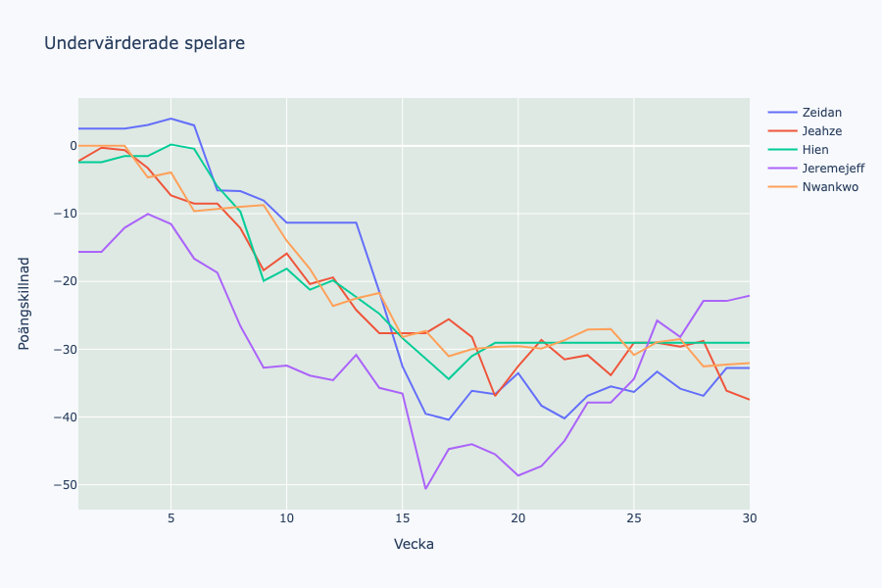
Task: Click the purple Jeremejeff legend line swatch
Action: (782, 169)
